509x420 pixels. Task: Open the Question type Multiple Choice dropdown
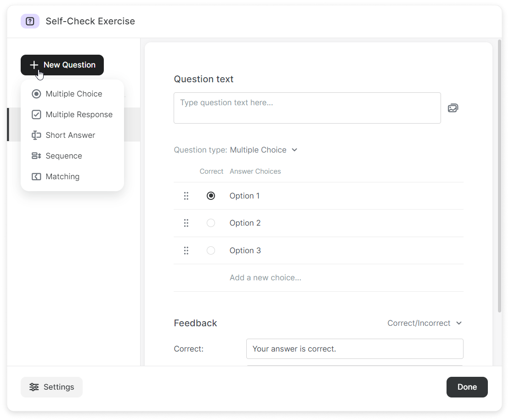click(264, 150)
